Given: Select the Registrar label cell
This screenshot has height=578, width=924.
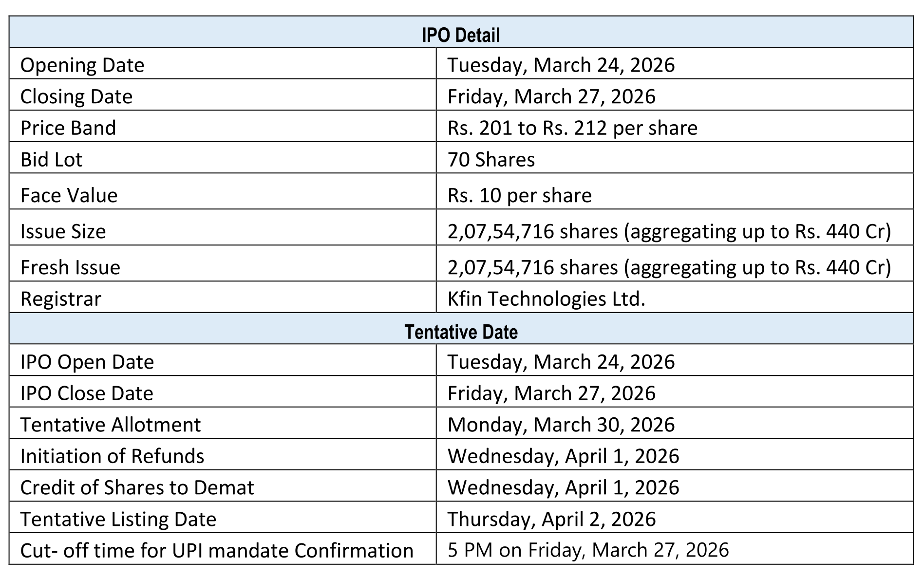Looking at the screenshot, I should [61, 299].
